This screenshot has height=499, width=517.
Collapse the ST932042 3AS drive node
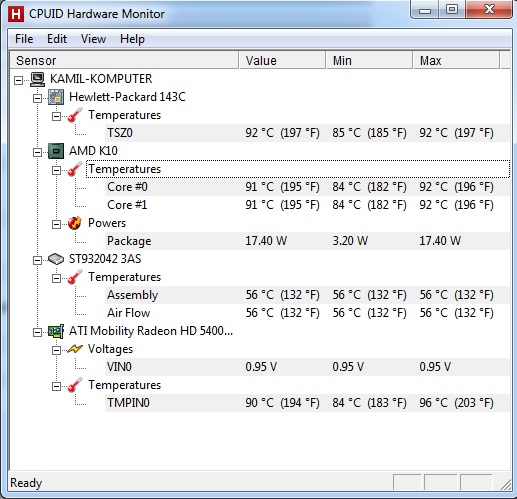click(37, 260)
